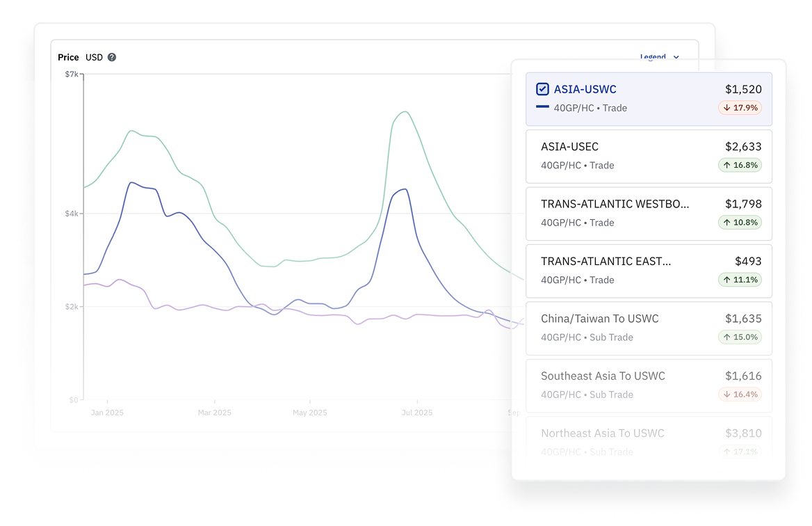The width and height of the screenshot is (812, 526).
Task: Click the 17.9% down change badge
Action: pyautogui.click(x=740, y=108)
